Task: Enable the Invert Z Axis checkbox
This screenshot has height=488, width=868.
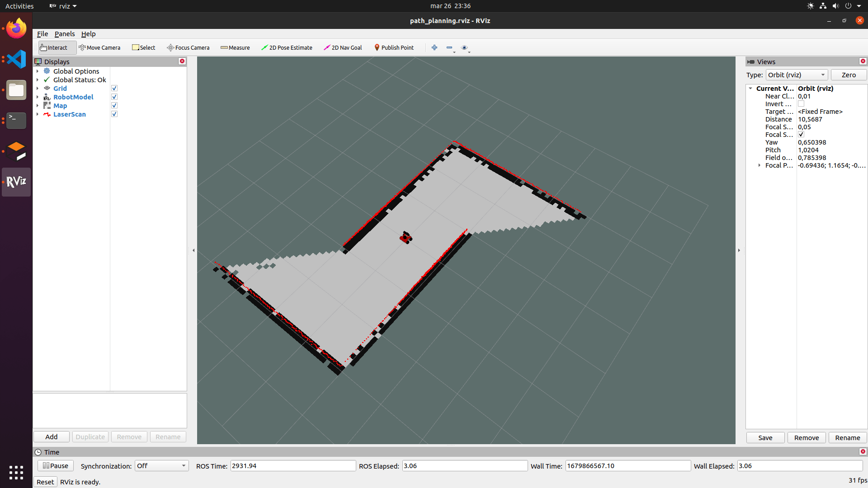Action: (801, 104)
